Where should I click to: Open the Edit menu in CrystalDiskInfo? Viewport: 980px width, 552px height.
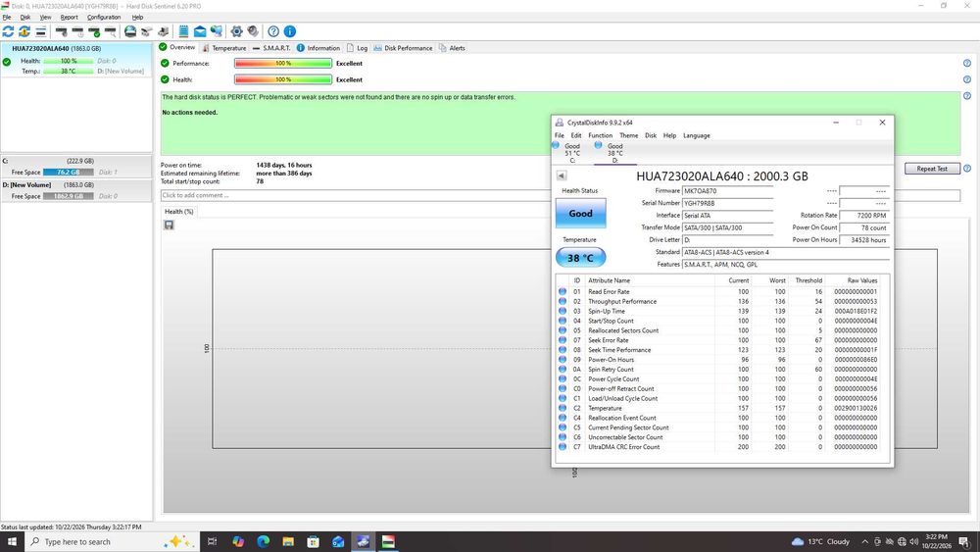coord(576,135)
